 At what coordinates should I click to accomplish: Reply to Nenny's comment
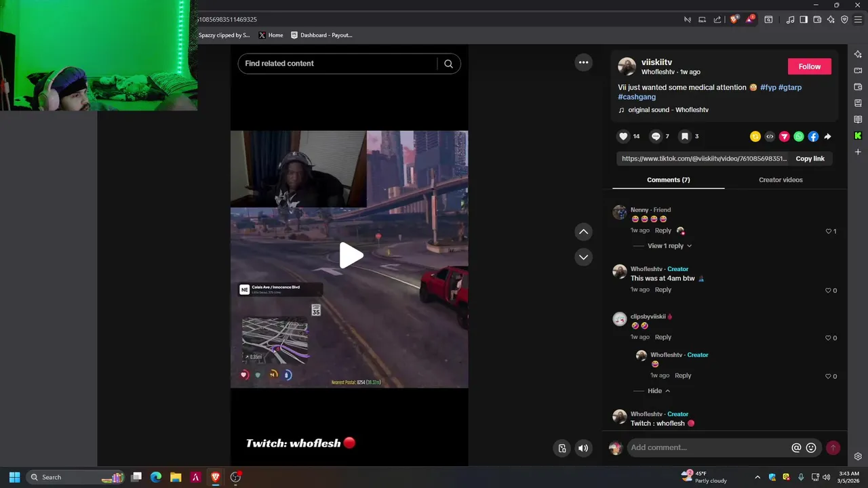[663, 230]
